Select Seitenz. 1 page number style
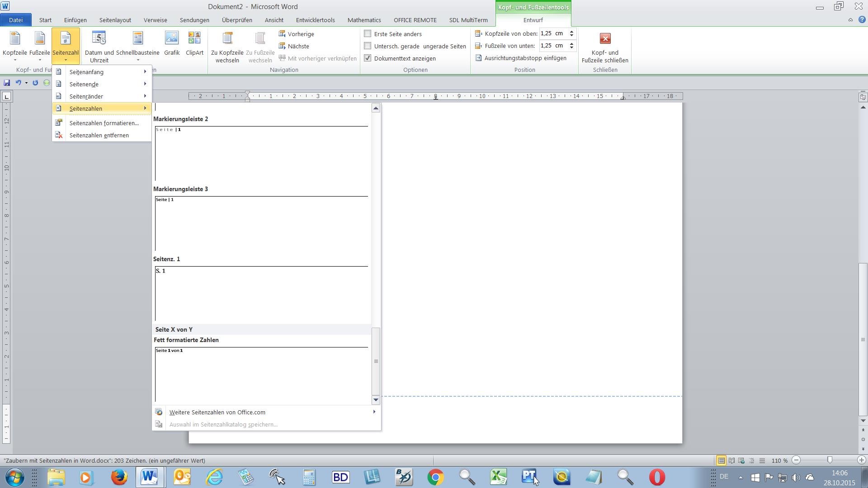This screenshot has width=868, height=488. (x=261, y=289)
